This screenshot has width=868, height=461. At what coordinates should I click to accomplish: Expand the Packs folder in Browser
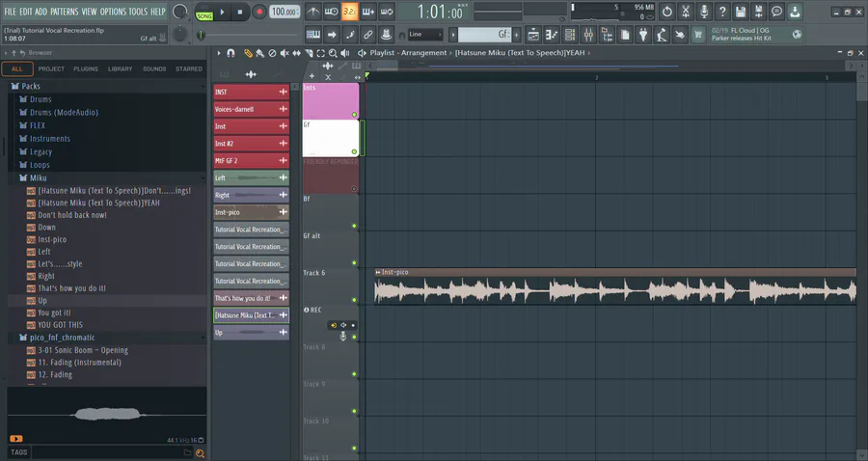point(31,87)
